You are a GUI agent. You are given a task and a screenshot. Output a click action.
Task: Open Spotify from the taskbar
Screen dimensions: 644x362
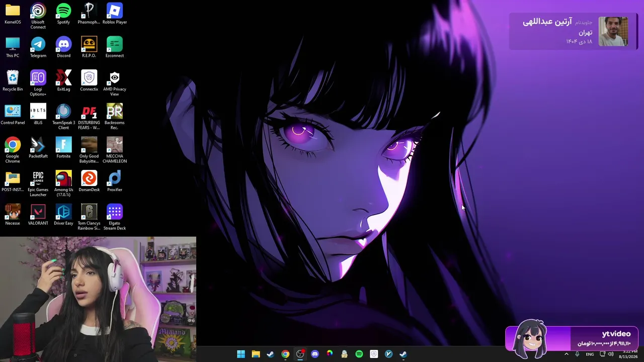tap(359, 354)
